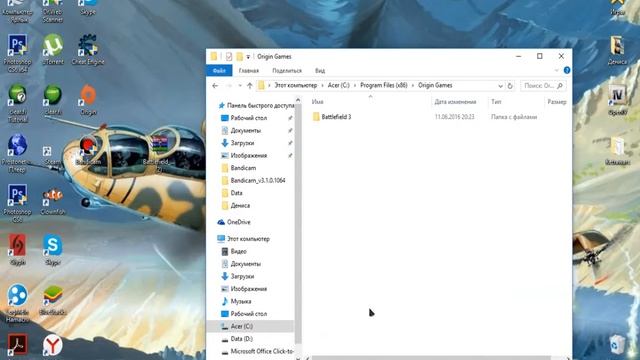This screenshot has width=640, height=360.
Task: Sort by the Тип column header
Action: tap(496, 102)
